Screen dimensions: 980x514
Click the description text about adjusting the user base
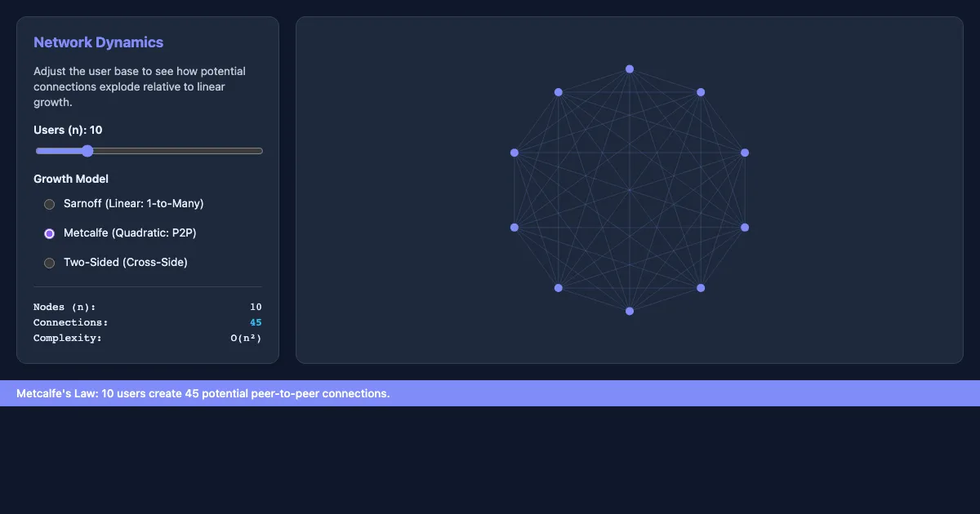tap(140, 86)
